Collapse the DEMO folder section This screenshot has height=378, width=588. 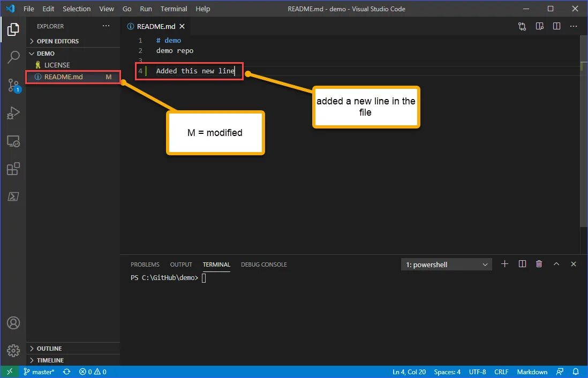click(x=73, y=54)
